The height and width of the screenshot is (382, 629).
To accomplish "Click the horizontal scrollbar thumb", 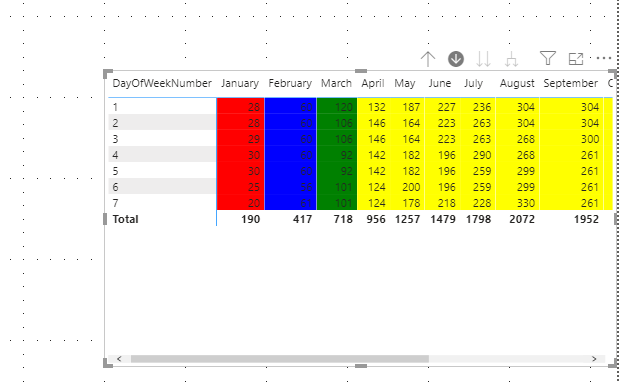I will (280, 359).
